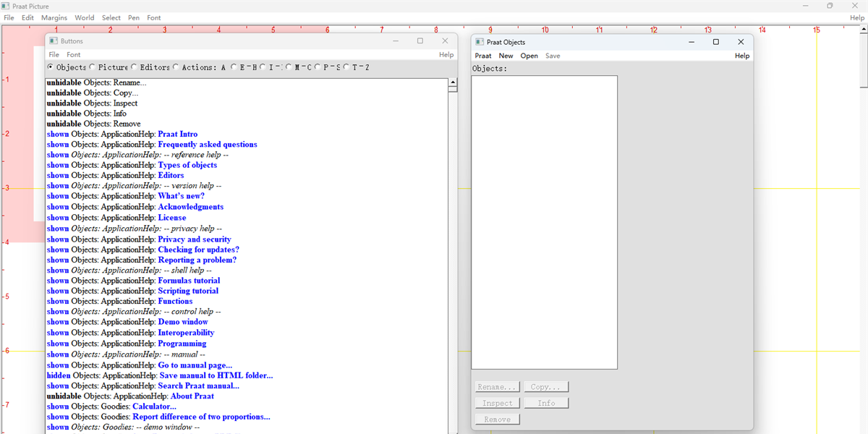Open the Scripting tutorial link
Image resolution: width=868 pixels, height=434 pixels.
pos(189,291)
